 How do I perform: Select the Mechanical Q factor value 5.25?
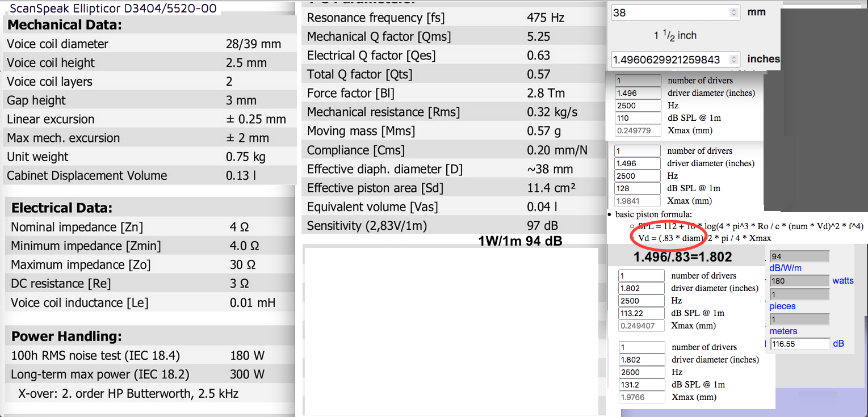[x=539, y=36]
